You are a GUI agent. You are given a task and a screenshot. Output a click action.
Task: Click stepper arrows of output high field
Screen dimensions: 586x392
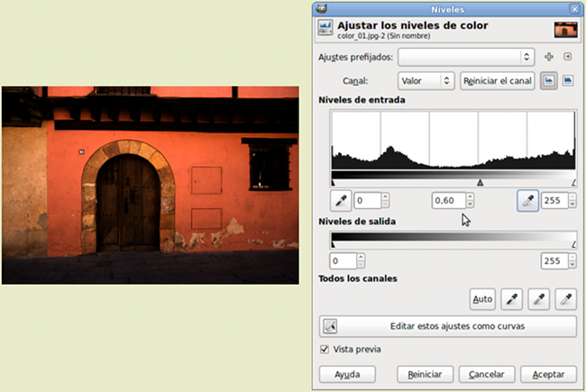[x=572, y=260]
